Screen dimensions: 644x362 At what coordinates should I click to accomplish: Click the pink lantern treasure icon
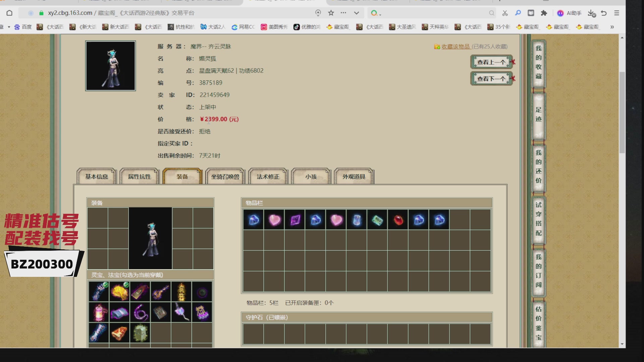click(99, 312)
